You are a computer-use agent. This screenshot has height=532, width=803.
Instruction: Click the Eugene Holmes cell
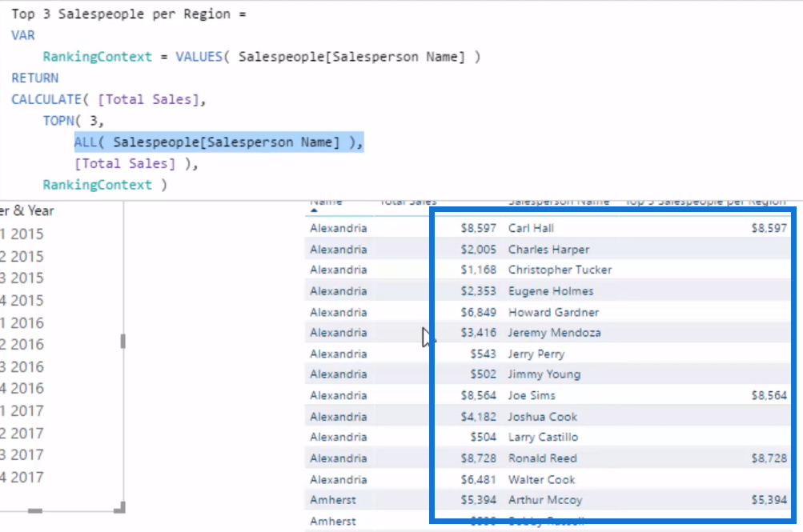click(551, 291)
